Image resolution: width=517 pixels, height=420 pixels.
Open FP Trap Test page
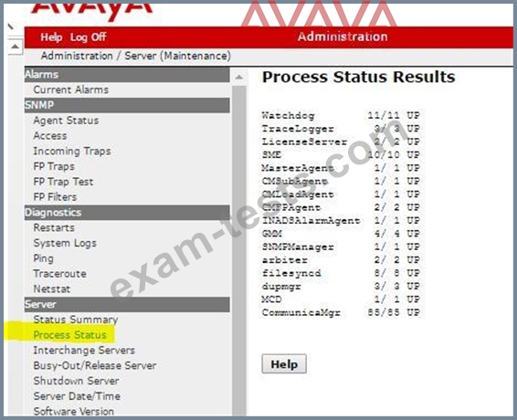click(x=63, y=182)
